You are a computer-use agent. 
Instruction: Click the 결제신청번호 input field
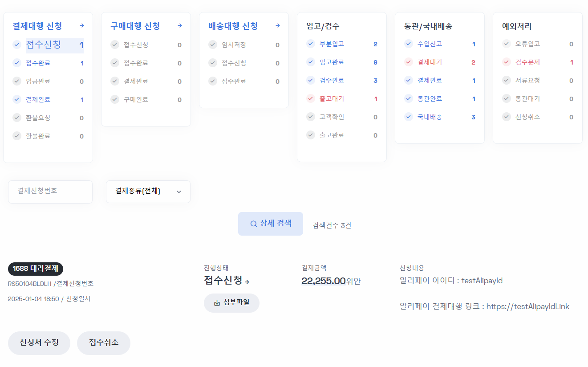(50, 192)
